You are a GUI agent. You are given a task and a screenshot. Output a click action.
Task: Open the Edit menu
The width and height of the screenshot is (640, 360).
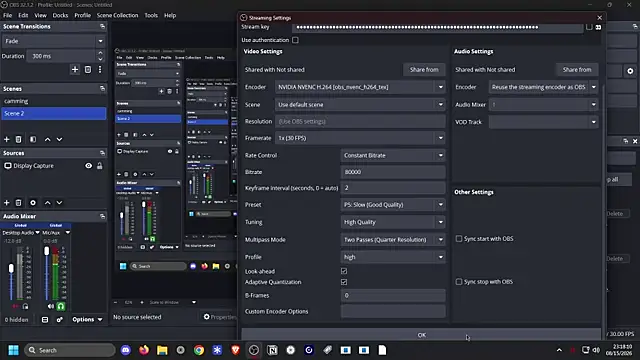(x=23, y=15)
